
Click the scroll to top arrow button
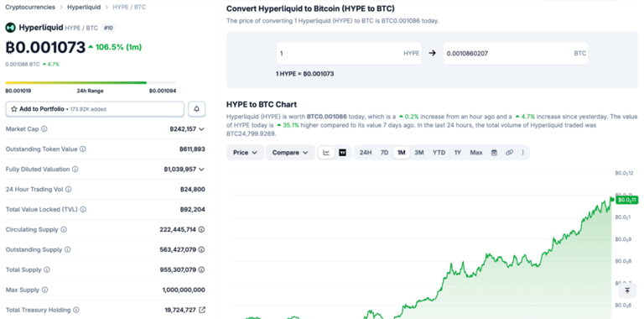pyautogui.click(x=627, y=290)
